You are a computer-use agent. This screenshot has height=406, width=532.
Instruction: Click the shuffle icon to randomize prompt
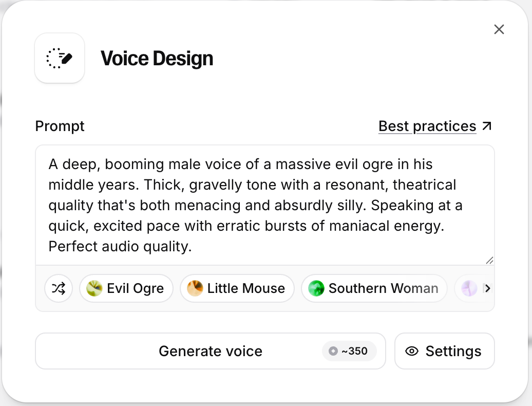(x=59, y=288)
